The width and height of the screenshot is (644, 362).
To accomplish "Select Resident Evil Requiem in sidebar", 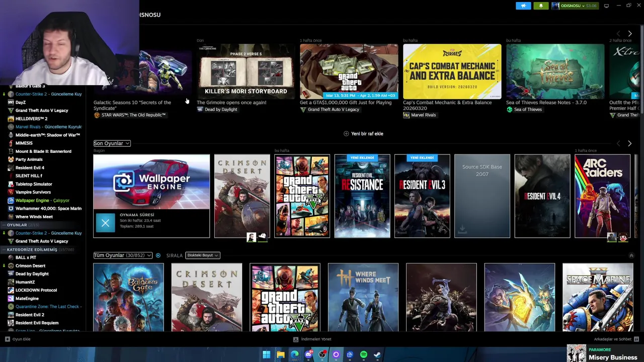I will 37,323.
